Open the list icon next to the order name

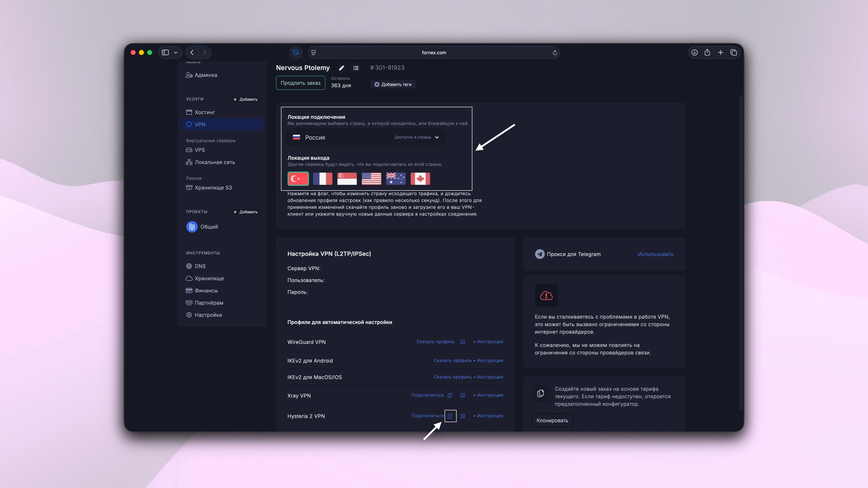click(356, 68)
